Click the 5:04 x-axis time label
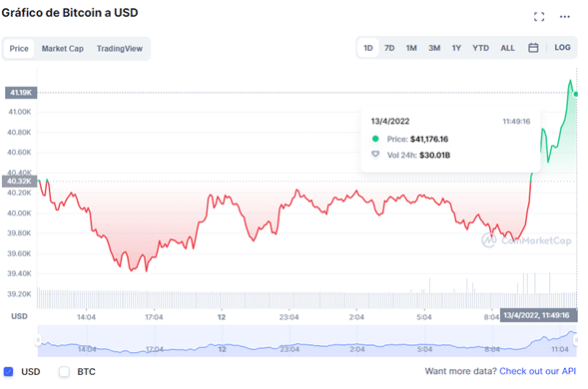 coord(424,317)
